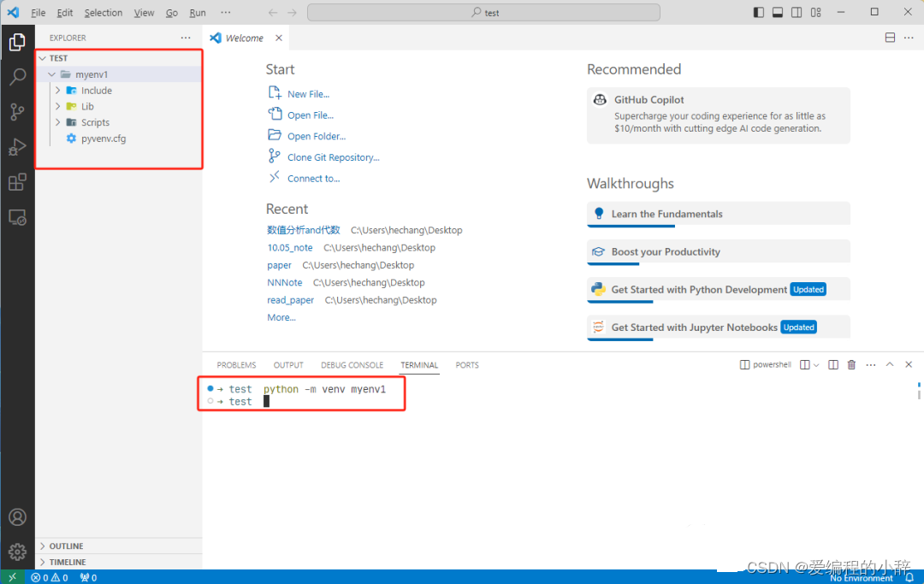Click the command center search box
Image resolution: width=924 pixels, height=584 pixels.
[483, 12]
